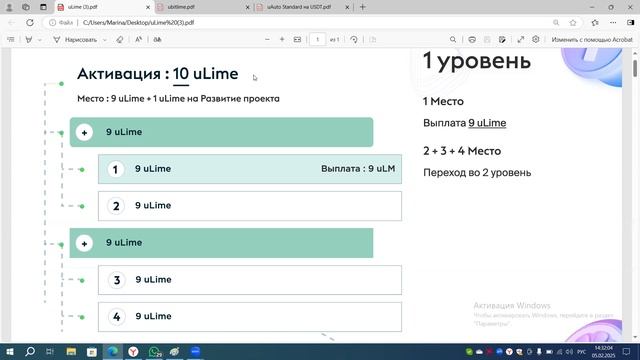
Task: Open the Windows Start menu
Action: [10, 351]
